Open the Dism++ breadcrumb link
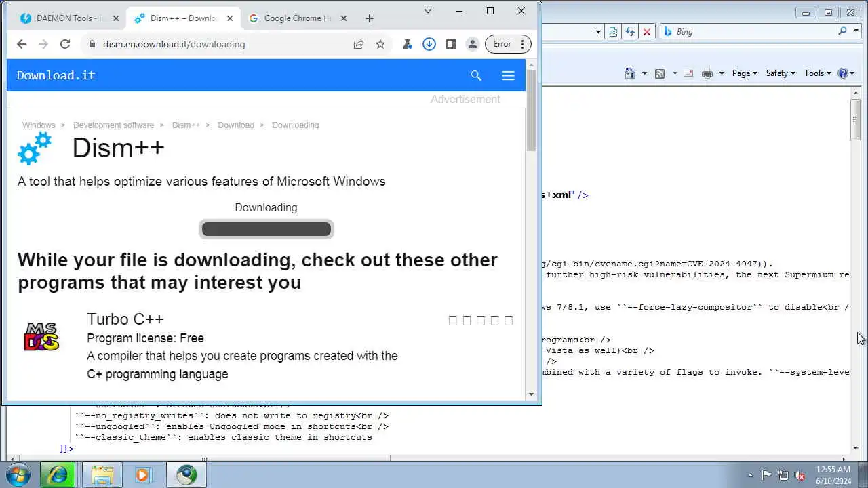Viewport: 868px width, 488px height. [186, 125]
